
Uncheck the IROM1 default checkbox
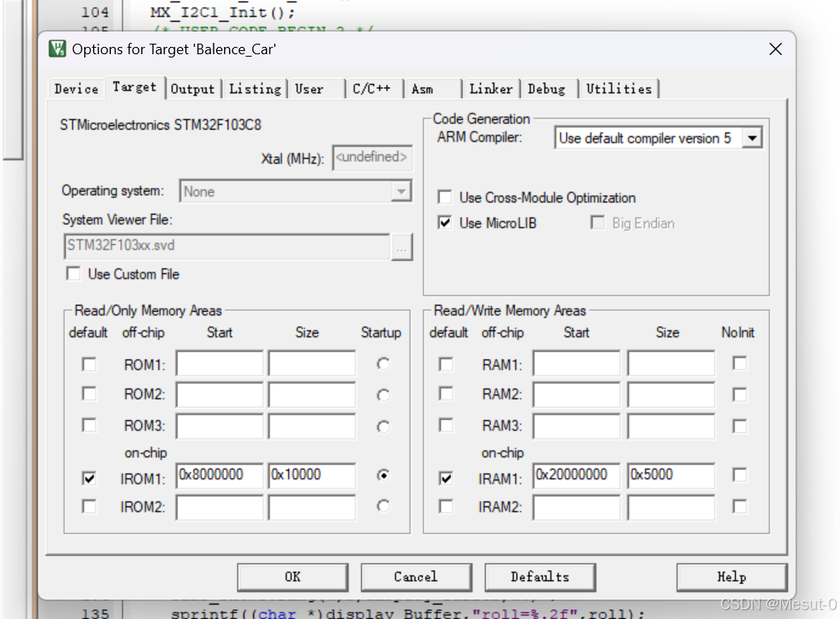pos(89,477)
